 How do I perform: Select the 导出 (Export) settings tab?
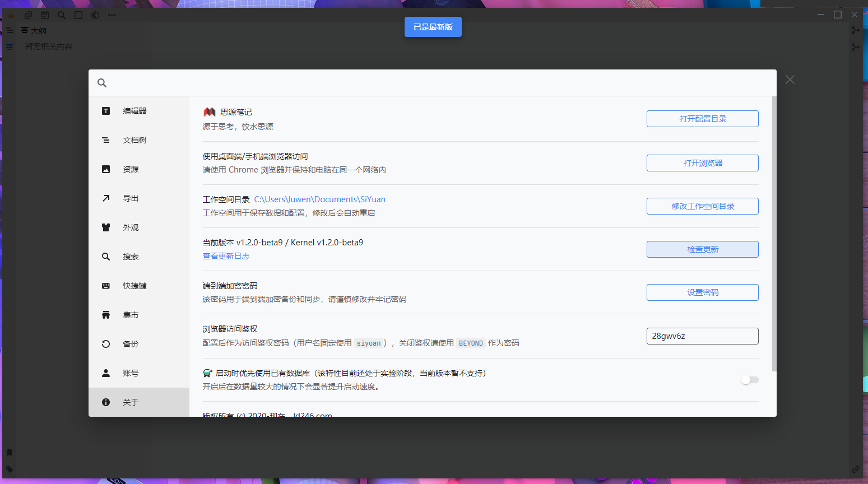(x=131, y=198)
